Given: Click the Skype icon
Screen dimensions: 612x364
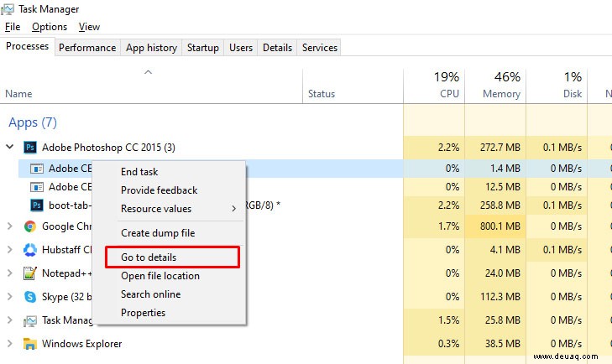Looking at the screenshot, I should point(30,297).
